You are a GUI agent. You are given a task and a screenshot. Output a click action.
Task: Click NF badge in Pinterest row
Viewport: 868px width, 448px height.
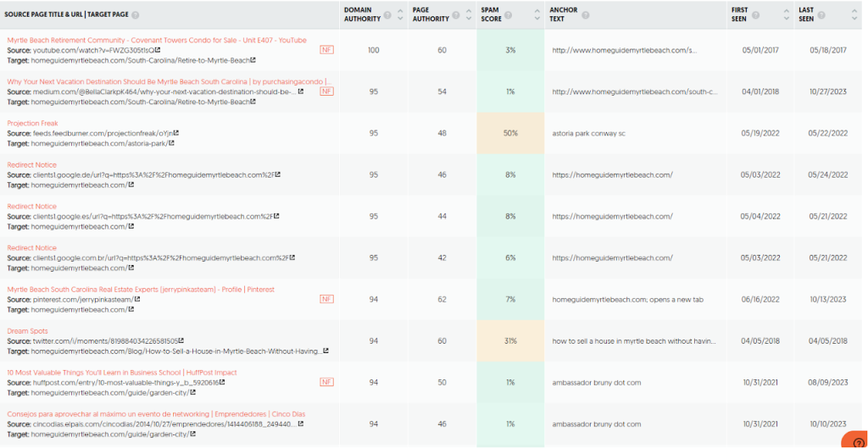pos(326,299)
